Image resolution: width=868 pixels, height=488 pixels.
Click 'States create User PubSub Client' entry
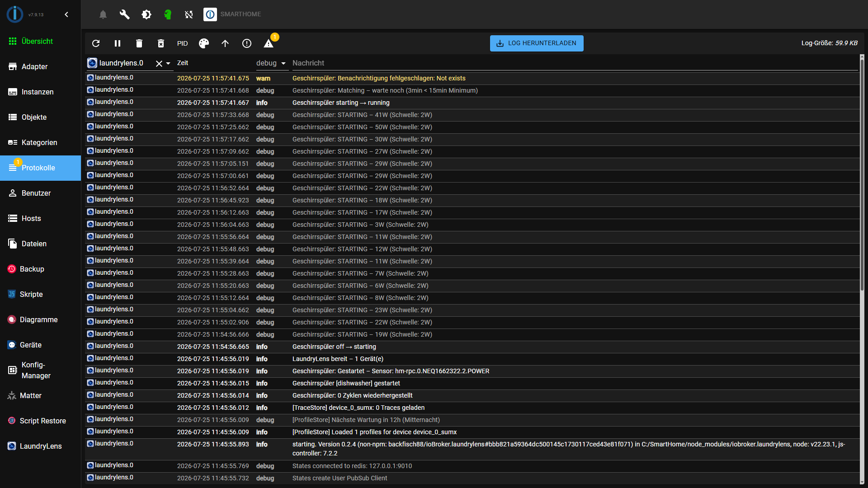point(340,478)
